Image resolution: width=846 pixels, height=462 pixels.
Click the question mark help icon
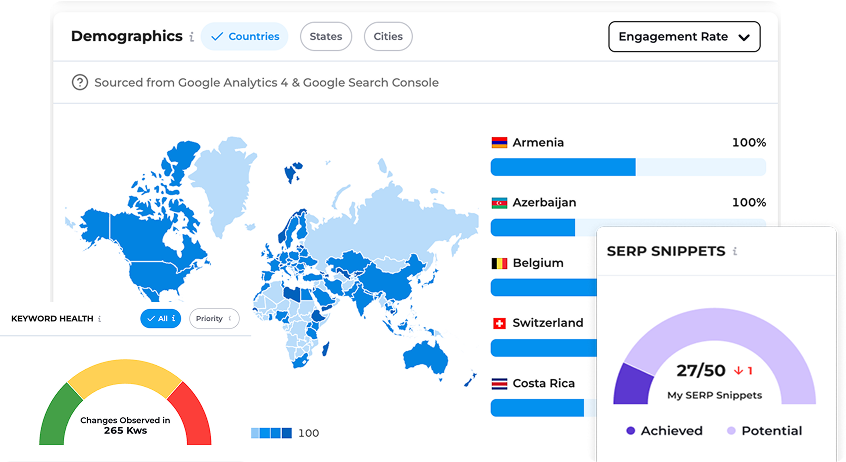[80, 83]
